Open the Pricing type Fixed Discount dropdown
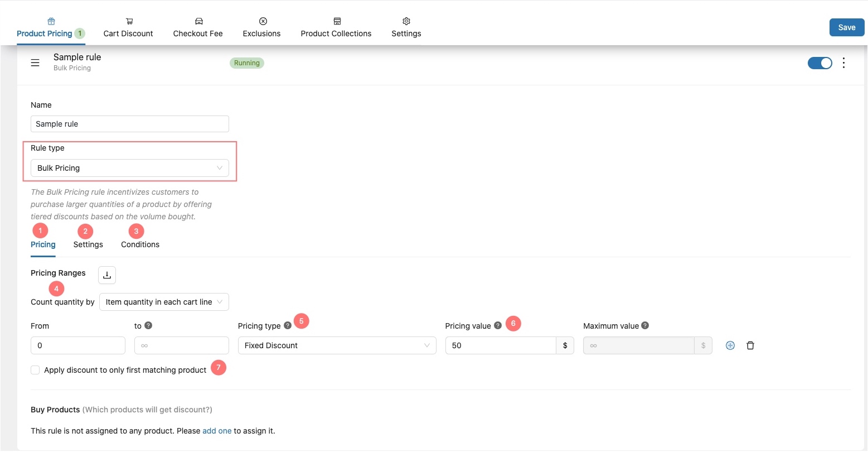868x452 pixels. tap(337, 345)
